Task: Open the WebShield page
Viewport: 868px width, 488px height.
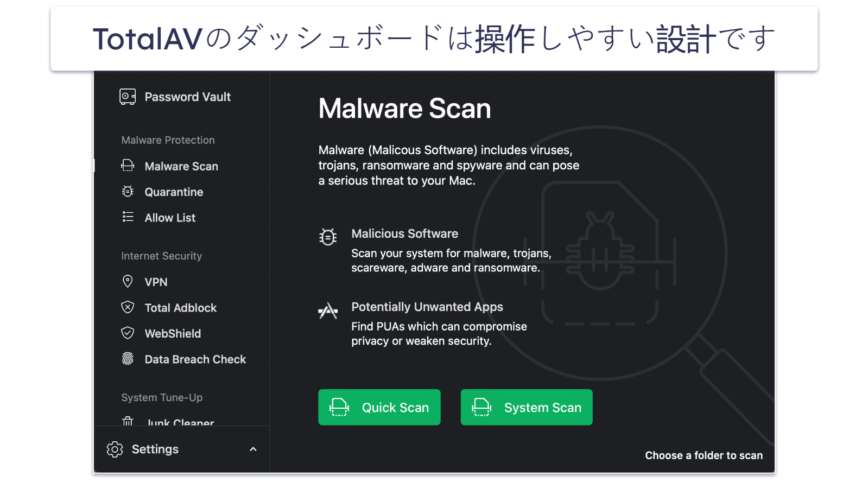Action: (x=173, y=334)
